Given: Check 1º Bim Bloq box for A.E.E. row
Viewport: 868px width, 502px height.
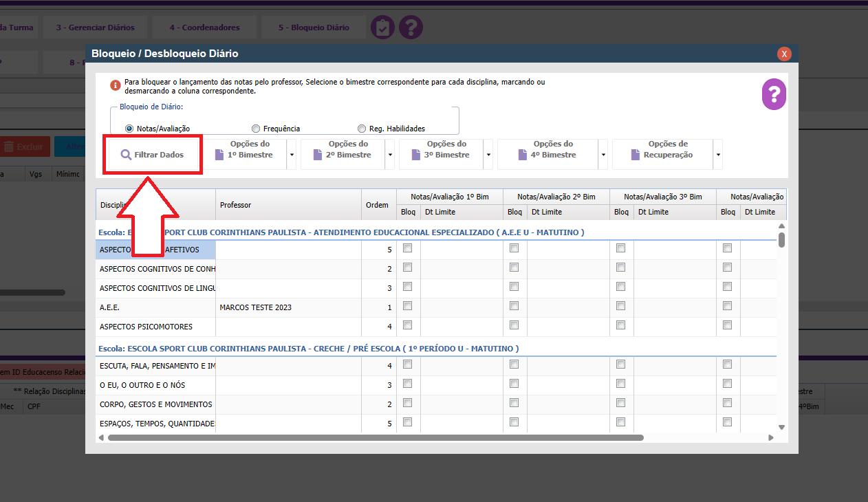Looking at the screenshot, I should 408,306.
